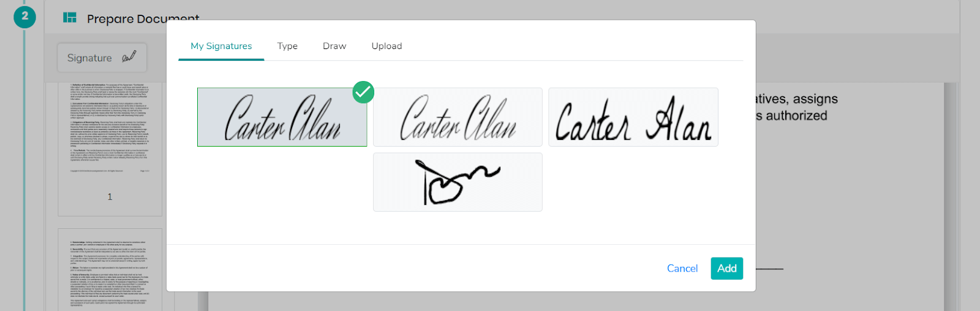Cancel the signature dialog
The height and width of the screenshot is (311, 980).
point(682,268)
